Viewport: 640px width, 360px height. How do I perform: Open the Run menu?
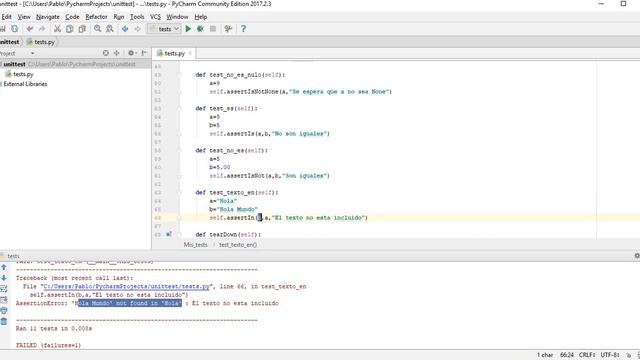[119, 17]
